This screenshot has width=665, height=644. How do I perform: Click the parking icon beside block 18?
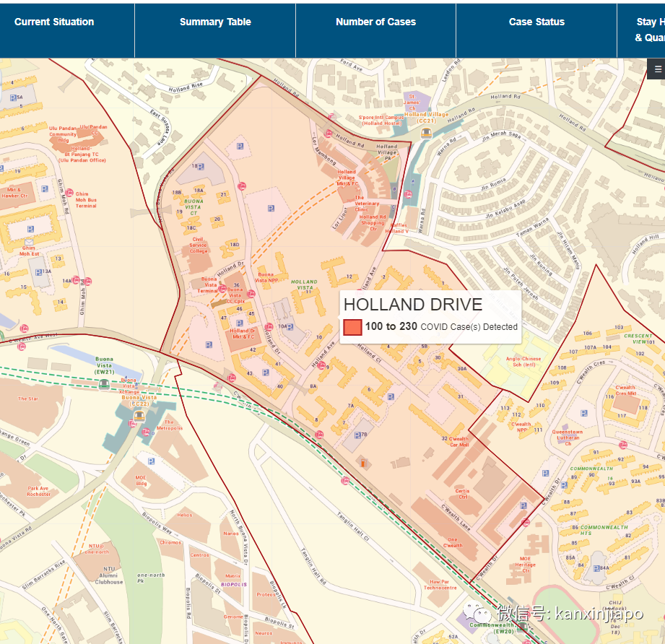201,167
